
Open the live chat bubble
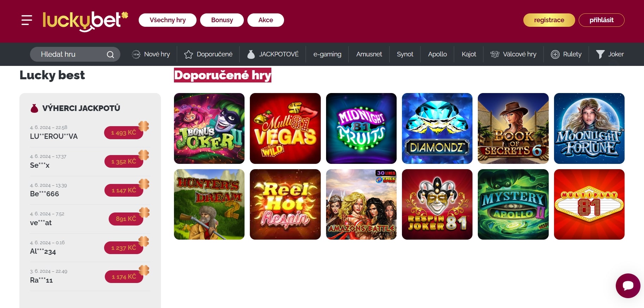tap(628, 285)
